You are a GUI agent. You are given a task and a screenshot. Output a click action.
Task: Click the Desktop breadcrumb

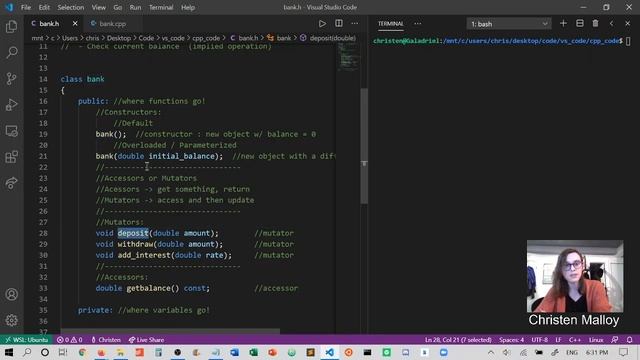click(119, 38)
